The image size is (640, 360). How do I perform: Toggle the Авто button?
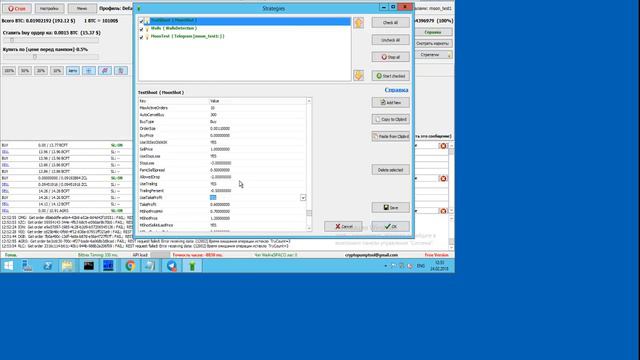coord(73,71)
